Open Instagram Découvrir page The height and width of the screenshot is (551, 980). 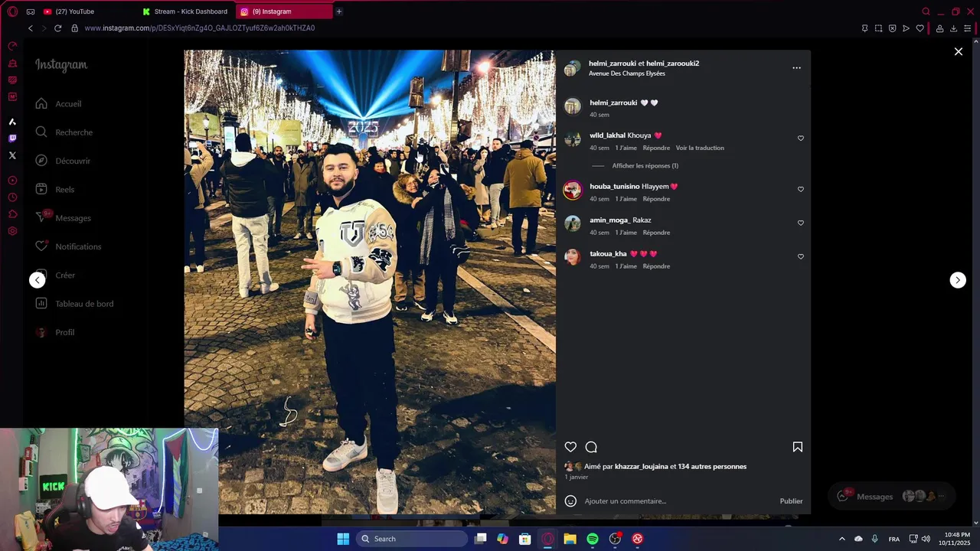point(63,161)
